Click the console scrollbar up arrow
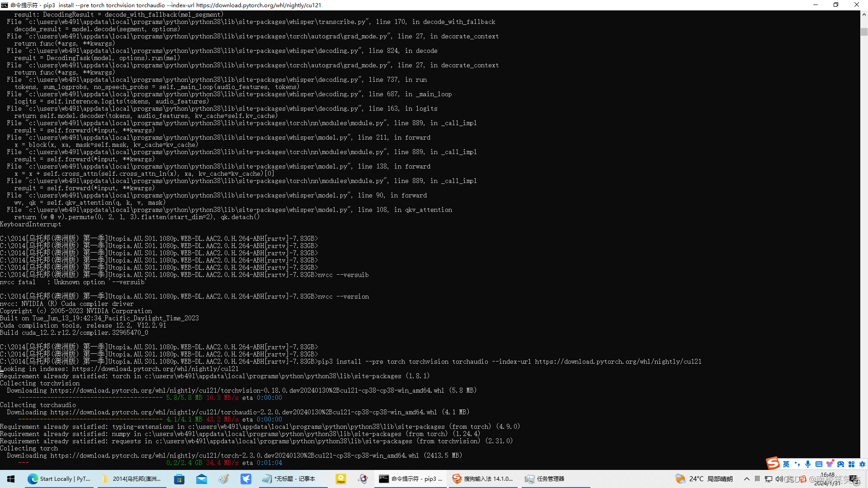This screenshot has width=868, height=488. point(864,14)
